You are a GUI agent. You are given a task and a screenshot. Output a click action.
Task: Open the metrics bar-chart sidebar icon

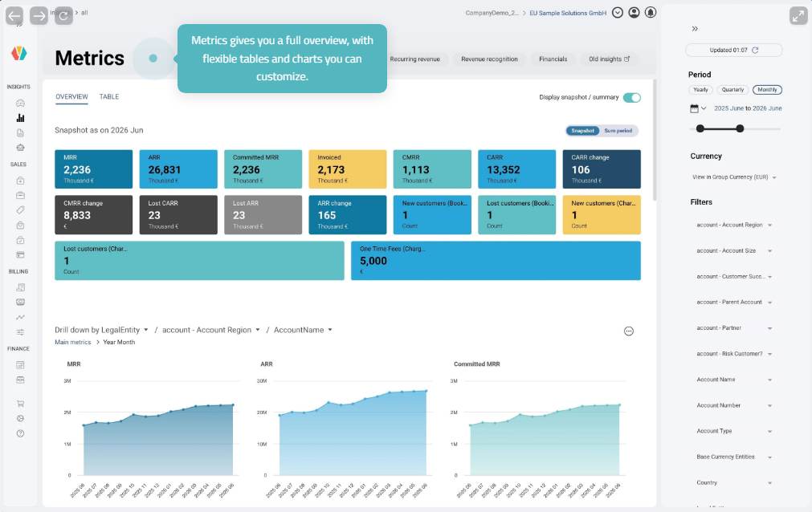pyautogui.click(x=20, y=118)
